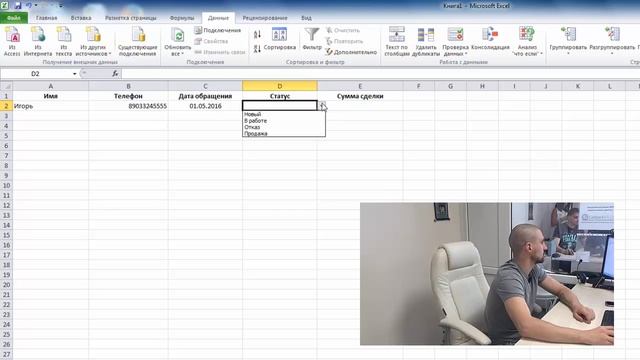Open the Файл file tab
The image size is (640, 360).
pos(14,18)
